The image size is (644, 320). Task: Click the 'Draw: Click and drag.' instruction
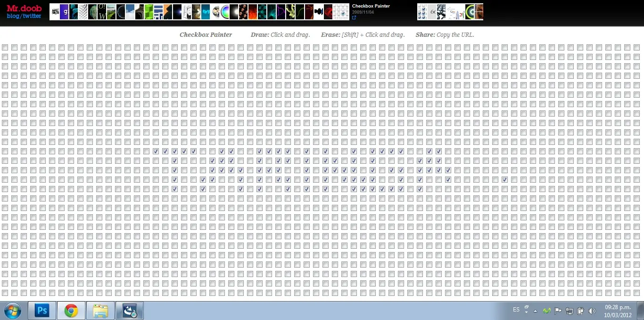point(280,34)
